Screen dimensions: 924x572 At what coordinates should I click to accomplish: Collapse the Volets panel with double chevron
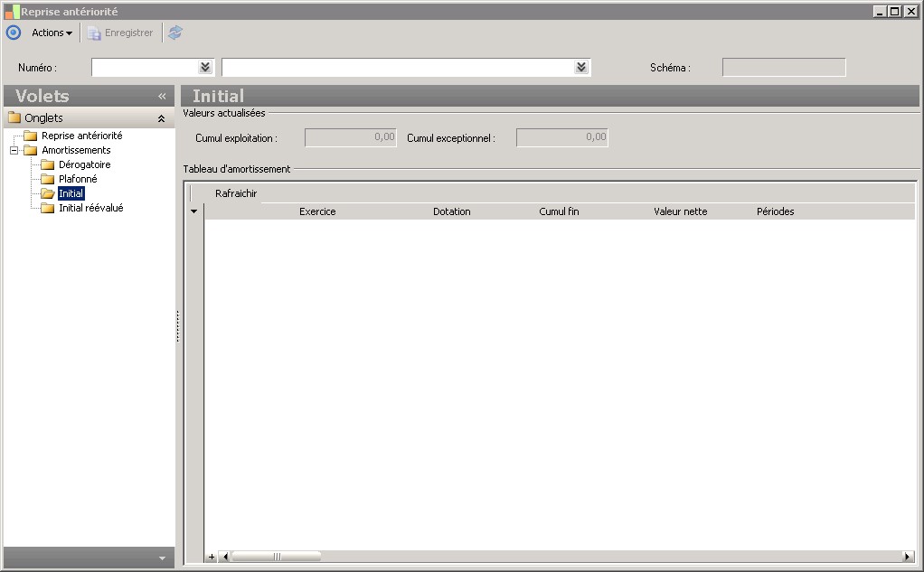[x=162, y=96]
